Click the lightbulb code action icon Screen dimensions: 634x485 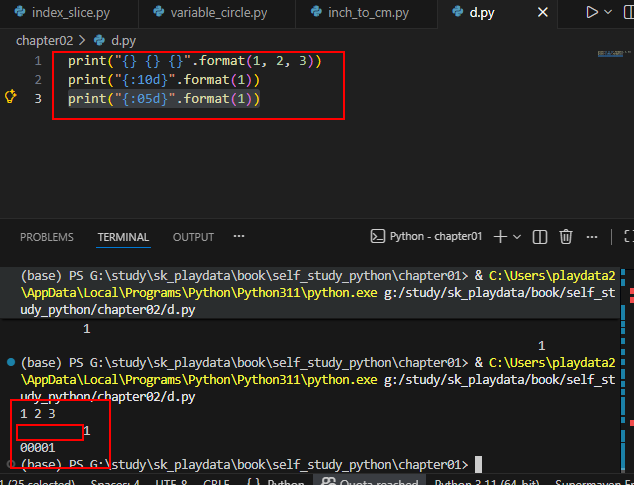[11, 97]
